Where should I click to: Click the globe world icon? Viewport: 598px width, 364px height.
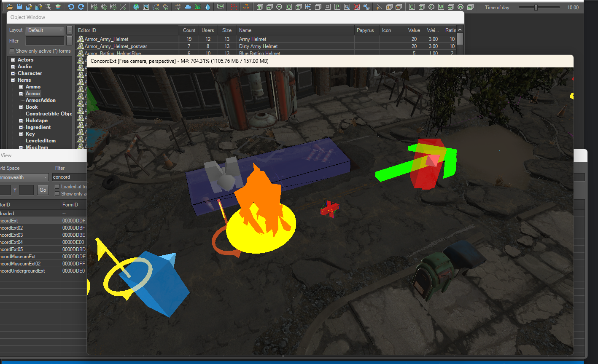pyautogui.click(x=136, y=7)
